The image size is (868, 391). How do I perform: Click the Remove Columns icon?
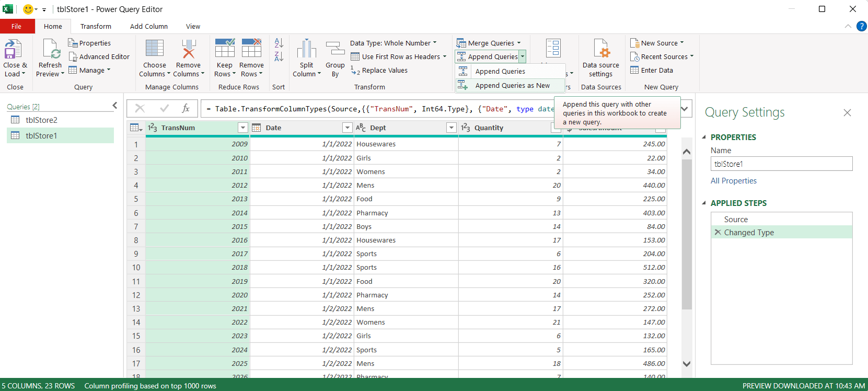coord(189,49)
